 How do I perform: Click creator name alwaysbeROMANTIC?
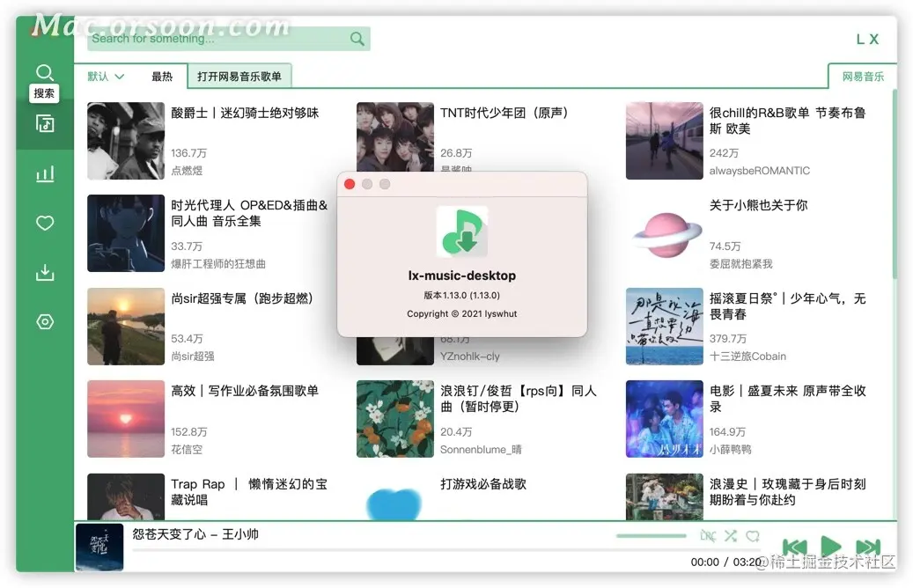tap(759, 171)
